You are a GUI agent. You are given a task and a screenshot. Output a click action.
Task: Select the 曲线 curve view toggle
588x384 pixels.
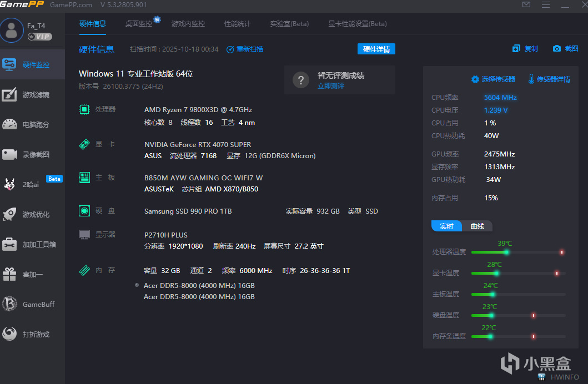(x=477, y=226)
